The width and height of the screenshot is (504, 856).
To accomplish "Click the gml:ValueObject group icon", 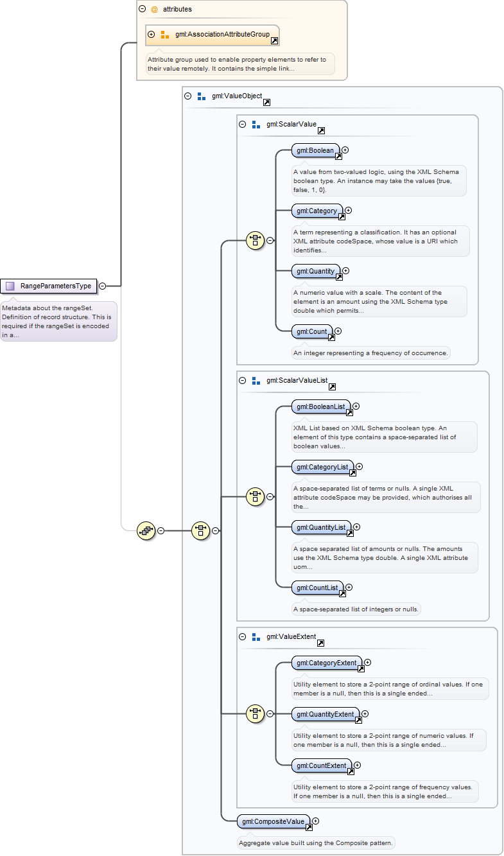I will pyautogui.click(x=202, y=96).
